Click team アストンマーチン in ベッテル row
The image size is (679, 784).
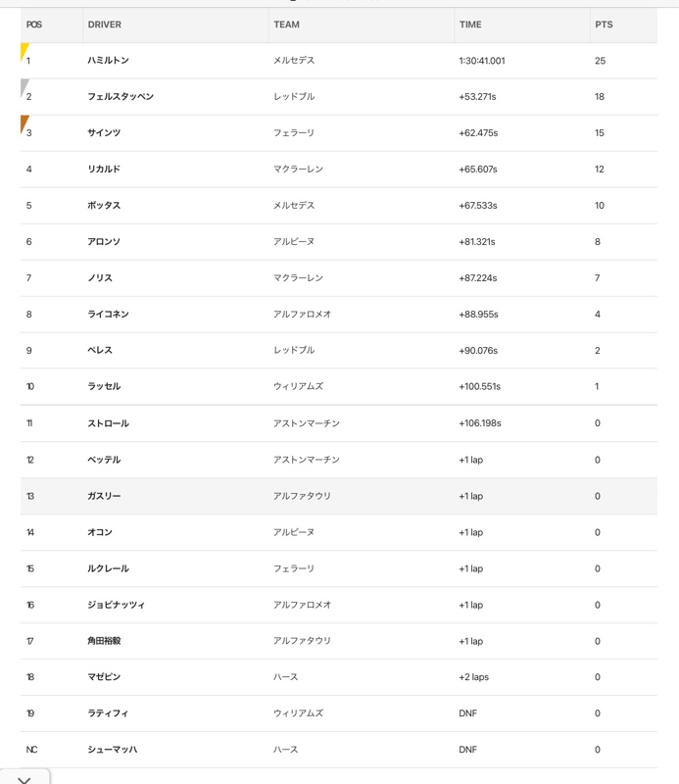tap(307, 460)
